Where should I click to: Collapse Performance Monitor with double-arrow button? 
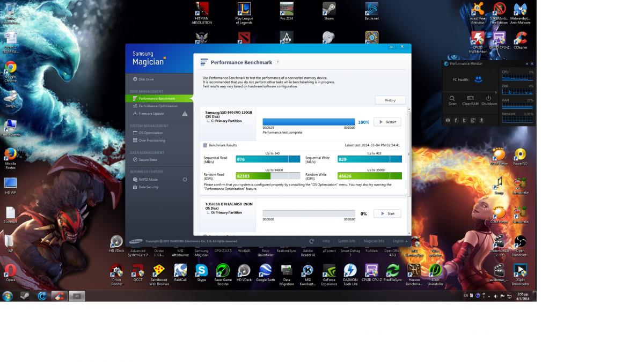526,64
